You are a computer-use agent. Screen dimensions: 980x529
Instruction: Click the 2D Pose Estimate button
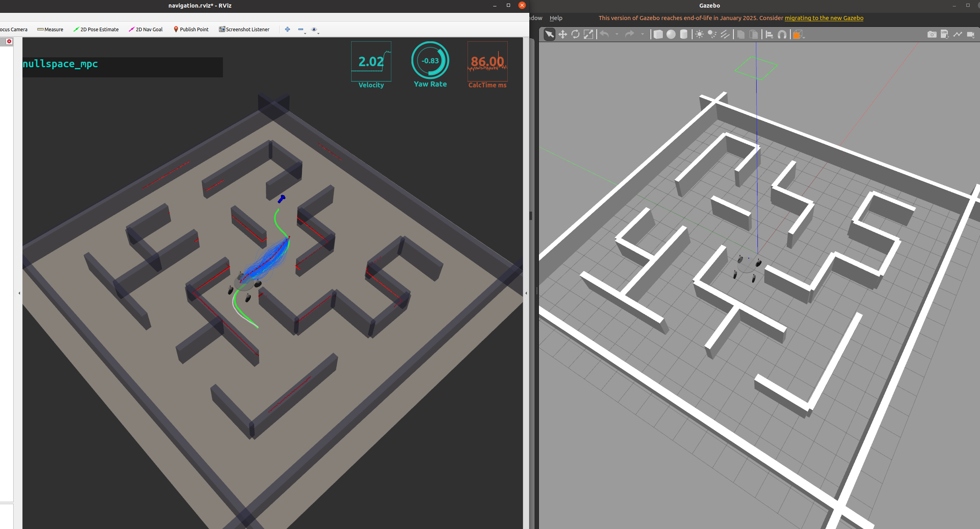tap(96, 29)
